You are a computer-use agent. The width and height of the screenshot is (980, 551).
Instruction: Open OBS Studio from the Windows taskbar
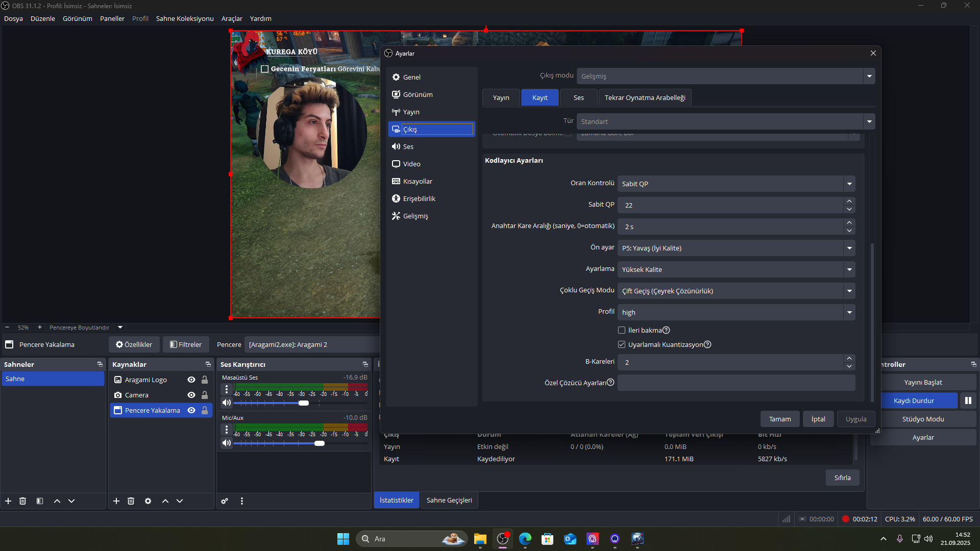[x=503, y=539]
